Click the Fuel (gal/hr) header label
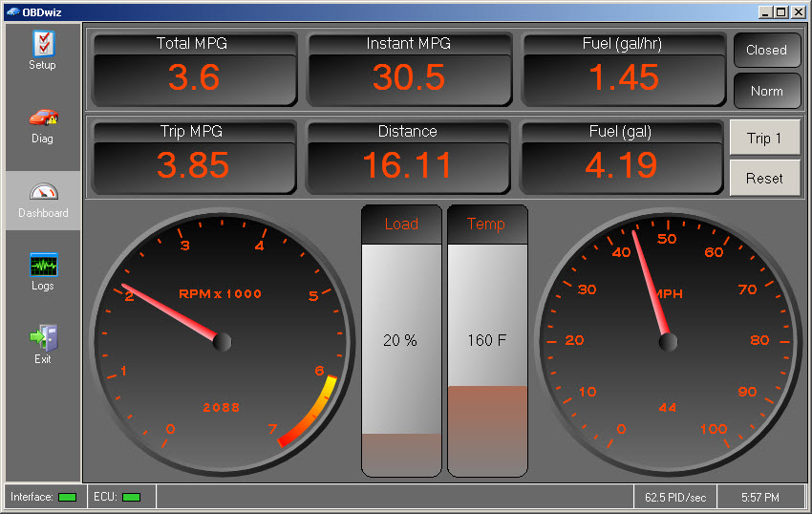 (623, 44)
